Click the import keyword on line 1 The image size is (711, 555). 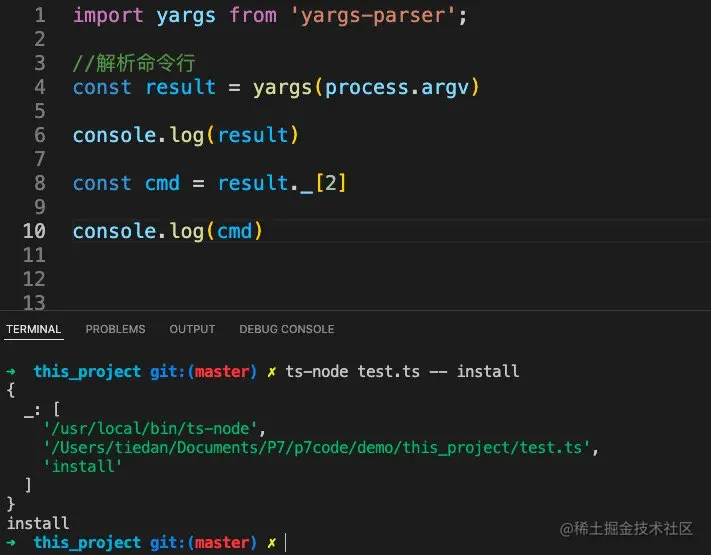click(108, 15)
